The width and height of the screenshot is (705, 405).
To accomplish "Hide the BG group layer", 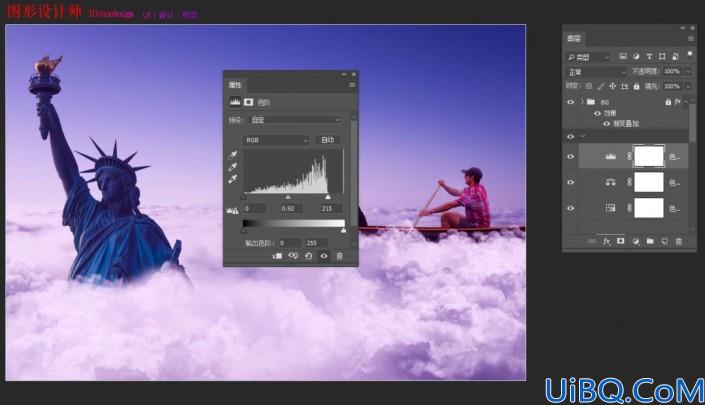I will tap(571, 102).
